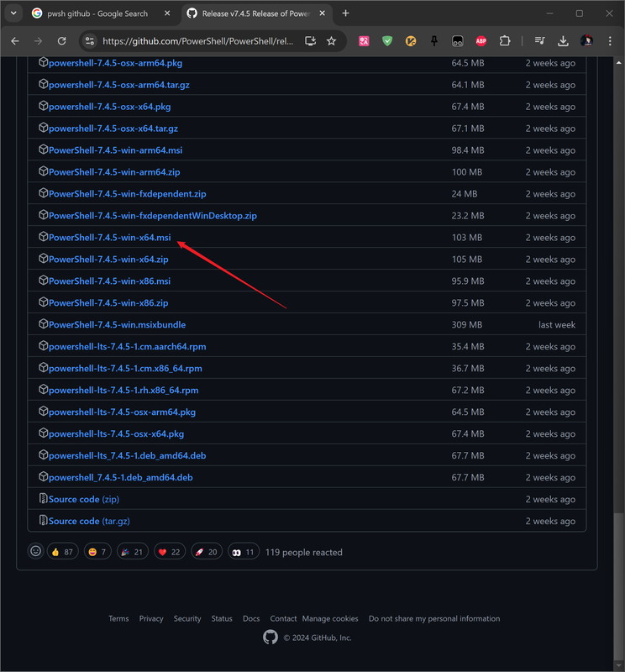Toggle the hooray party reaction (21)
The height and width of the screenshot is (672, 625).
(x=132, y=552)
